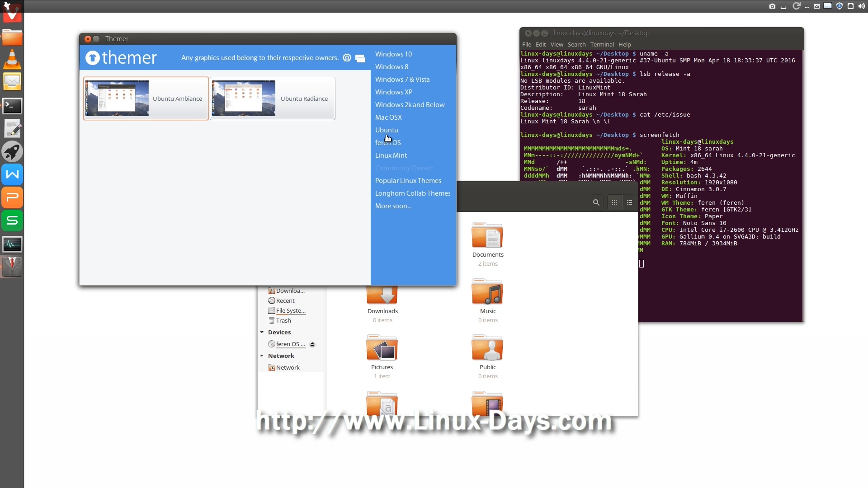Click the shield update manager tray icon
Viewport: 868px width, 488px height.
(840, 6)
